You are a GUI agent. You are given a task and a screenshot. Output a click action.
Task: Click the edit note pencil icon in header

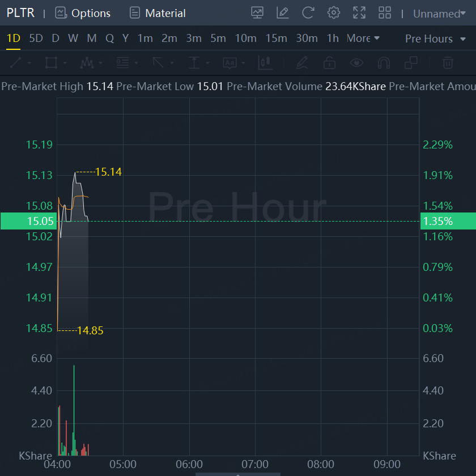(x=283, y=13)
